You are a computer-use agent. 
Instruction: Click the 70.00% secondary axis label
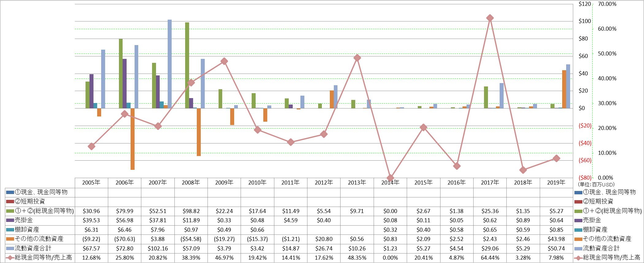(x=607, y=4)
